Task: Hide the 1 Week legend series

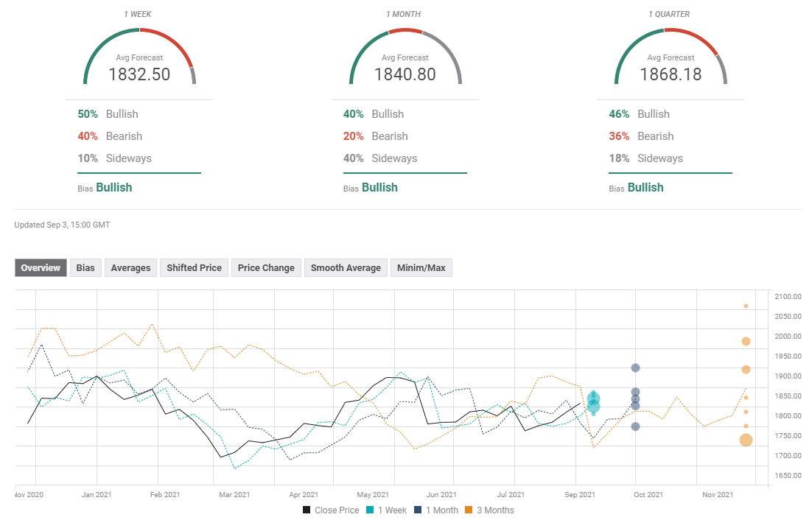Action: (387, 510)
